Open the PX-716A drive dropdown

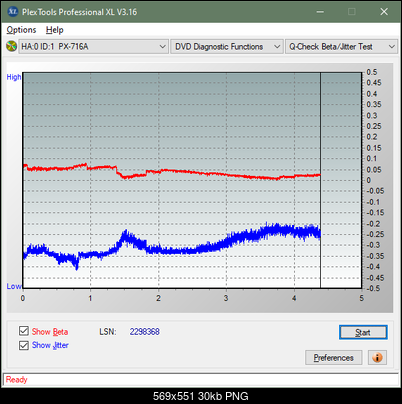[x=93, y=46]
